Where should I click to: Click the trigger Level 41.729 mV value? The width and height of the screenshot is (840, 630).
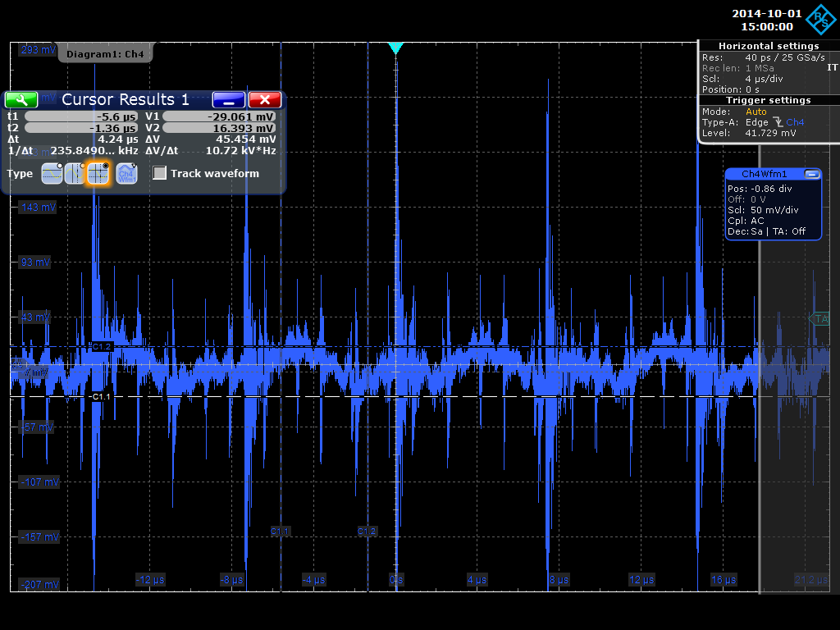(x=770, y=133)
